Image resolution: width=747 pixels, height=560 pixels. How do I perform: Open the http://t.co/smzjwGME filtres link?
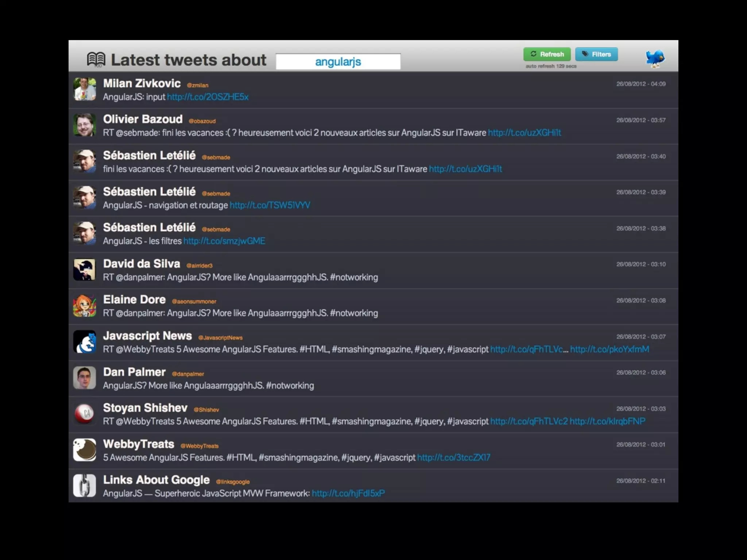point(224,241)
